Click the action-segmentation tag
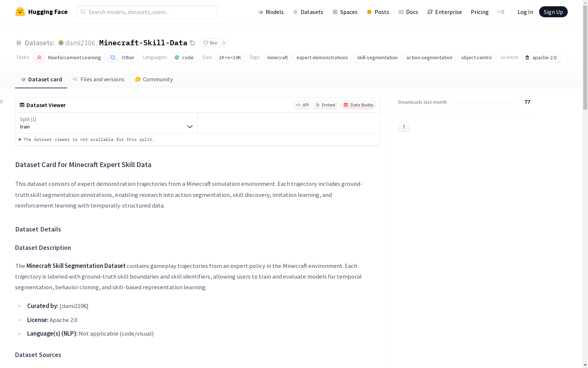The image size is (588, 368). pos(429,57)
